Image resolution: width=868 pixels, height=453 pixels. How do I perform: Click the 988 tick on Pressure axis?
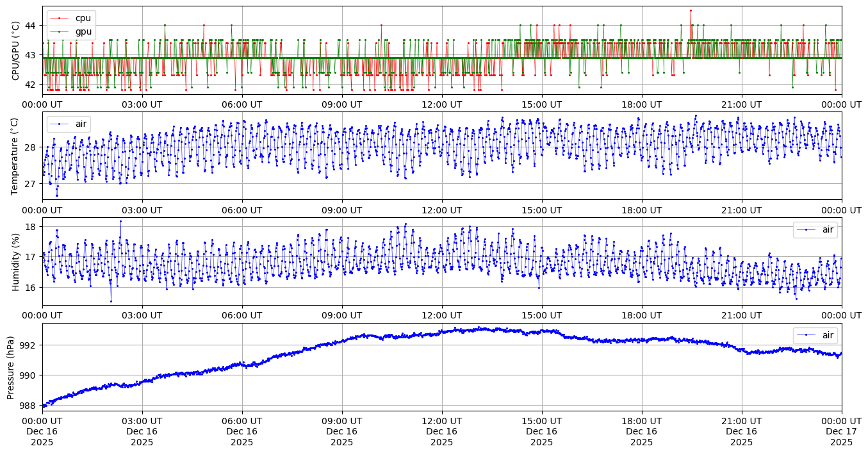tap(29, 406)
